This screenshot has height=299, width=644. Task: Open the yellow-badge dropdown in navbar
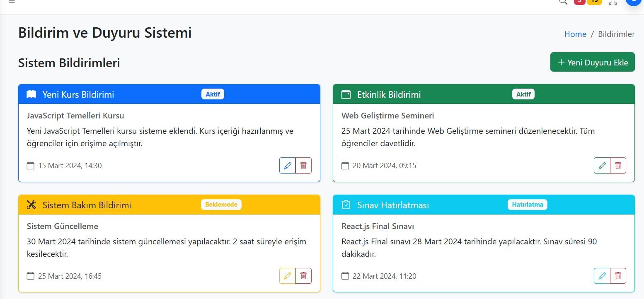point(594,2)
